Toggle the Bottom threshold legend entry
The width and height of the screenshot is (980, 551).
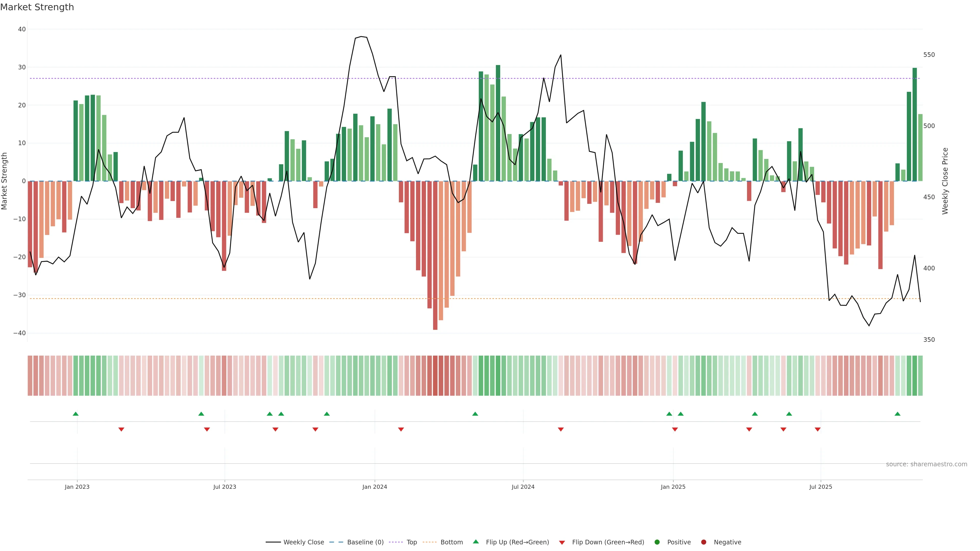point(451,542)
